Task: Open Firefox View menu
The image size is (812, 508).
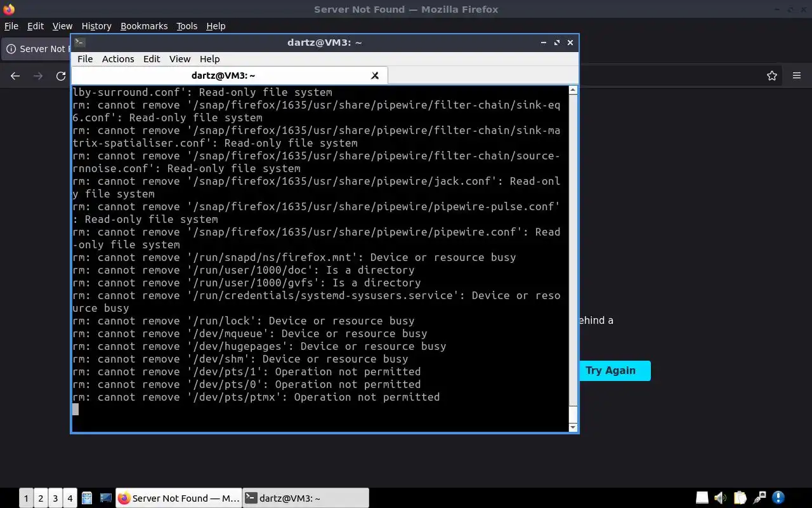Action: (x=62, y=26)
